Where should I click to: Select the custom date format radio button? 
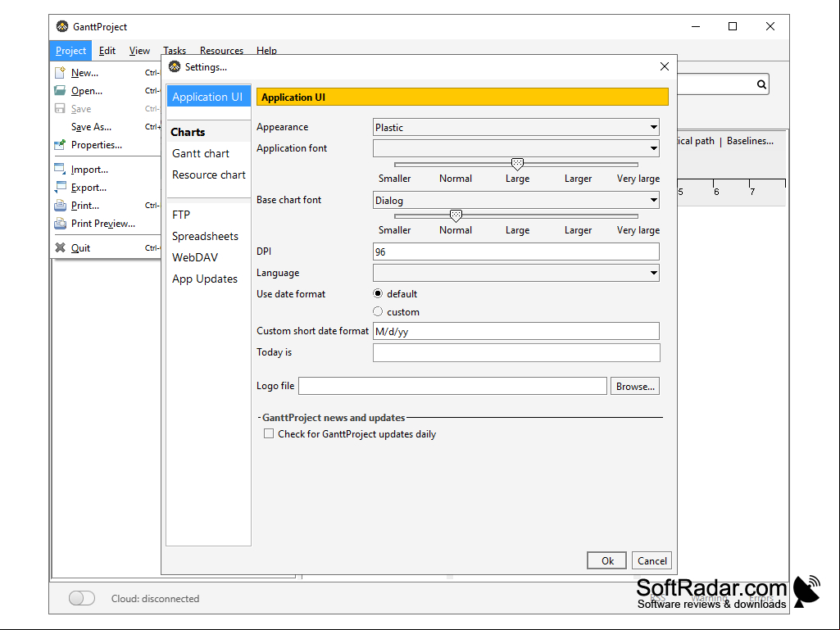pos(378,311)
